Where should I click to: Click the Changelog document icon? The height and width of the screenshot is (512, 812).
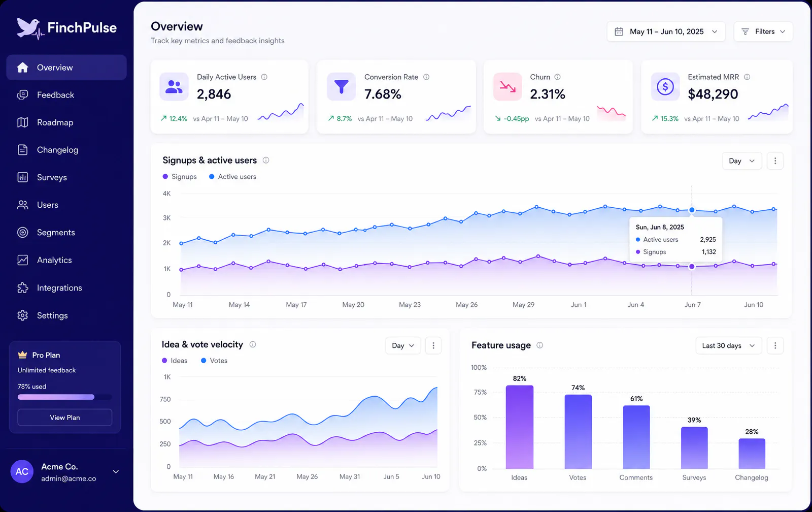[22, 150]
